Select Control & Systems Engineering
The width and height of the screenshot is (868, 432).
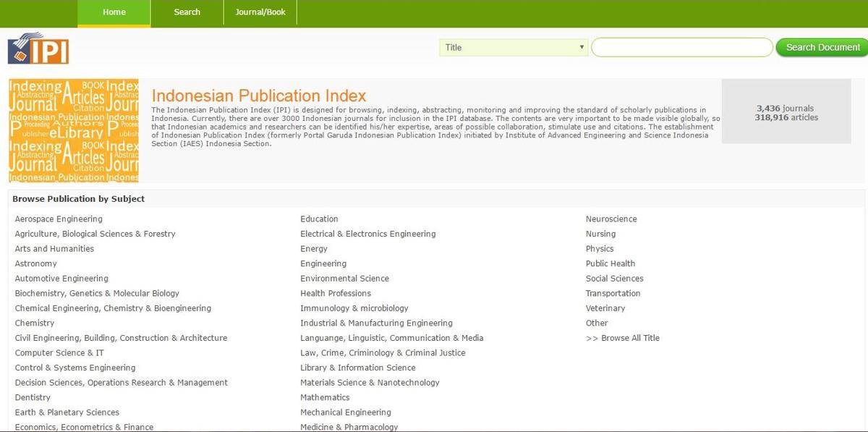75,368
